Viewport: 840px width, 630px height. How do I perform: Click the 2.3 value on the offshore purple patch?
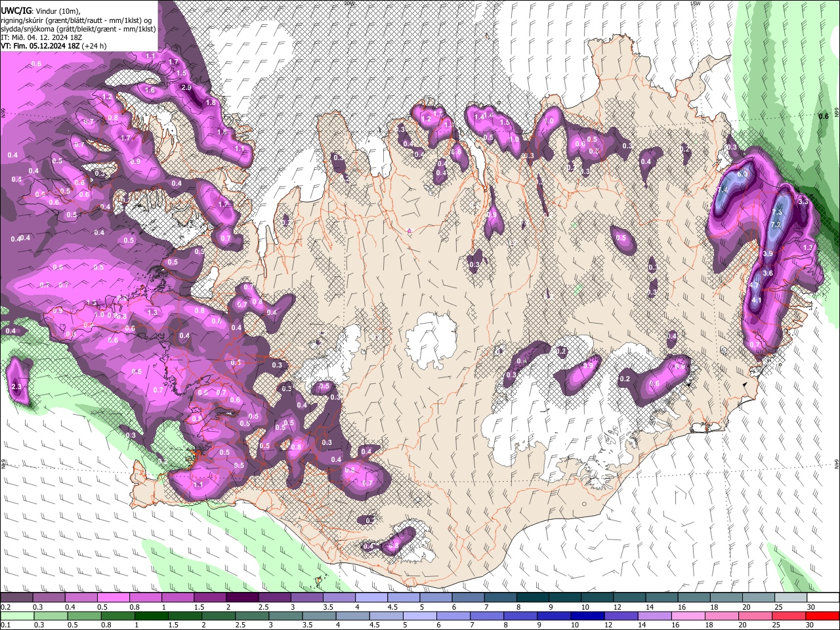[x=16, y=387]
